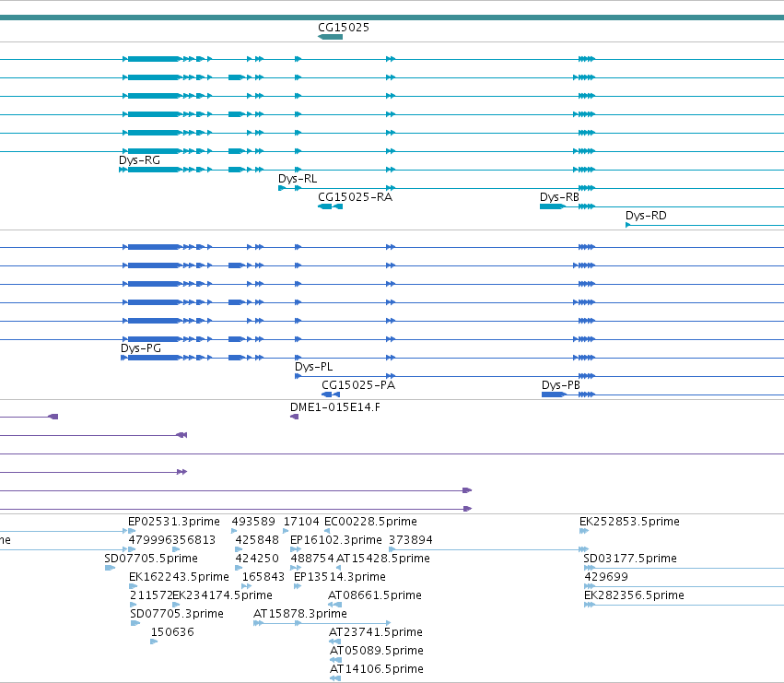This screenshot has width=784, height=683.
Task: Select the light-blue arrow glyph under AT14106.5prime
Action: (x=335, y=678)
